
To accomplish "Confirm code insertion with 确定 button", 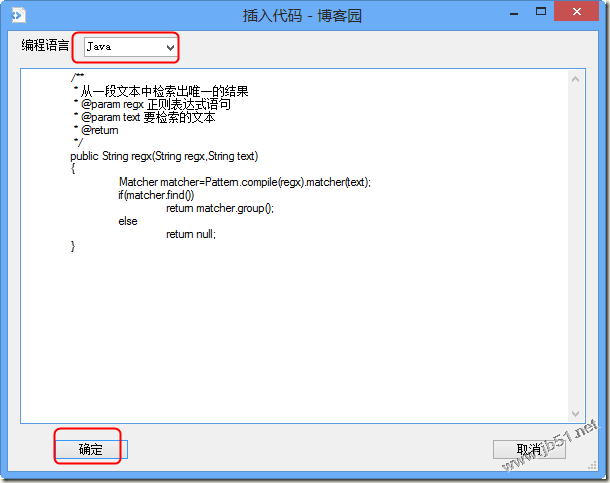I will 91,449.
